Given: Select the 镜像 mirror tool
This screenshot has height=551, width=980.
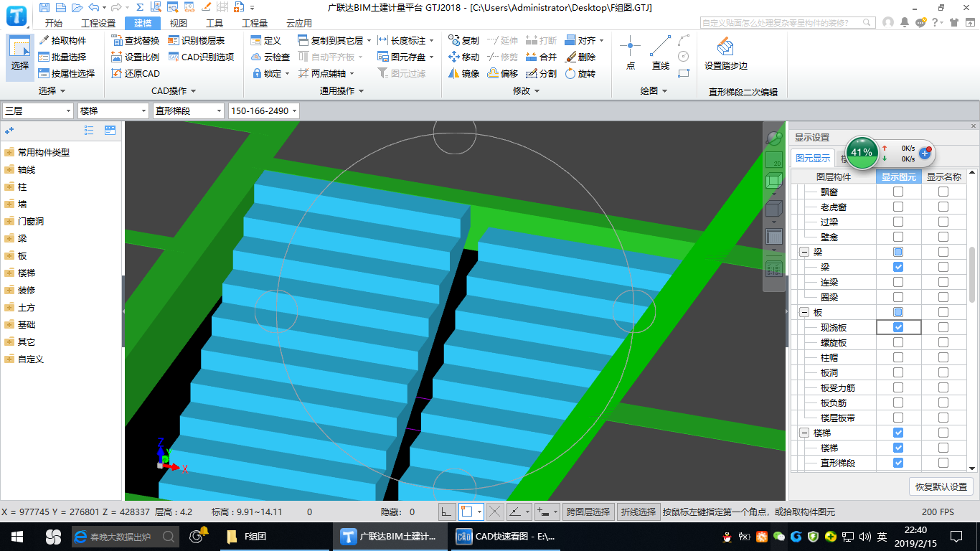Looking at the screenshot, I should click(463, 73).
